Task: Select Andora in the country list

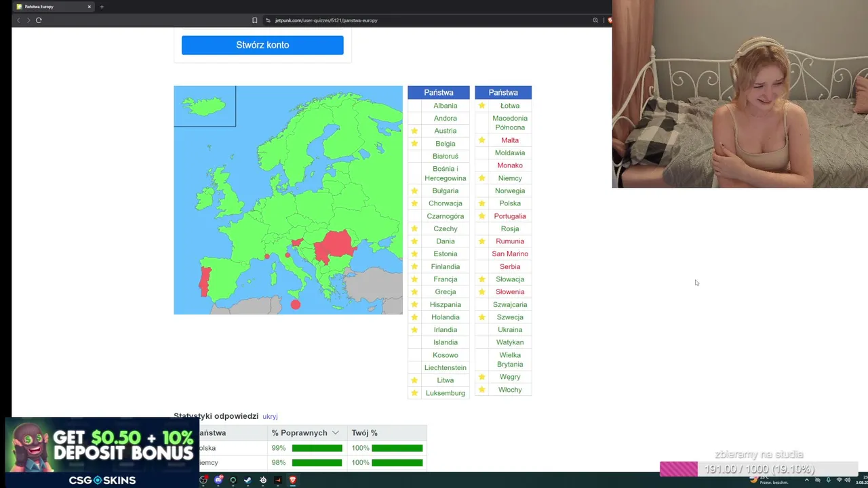Action: (446, 119)
